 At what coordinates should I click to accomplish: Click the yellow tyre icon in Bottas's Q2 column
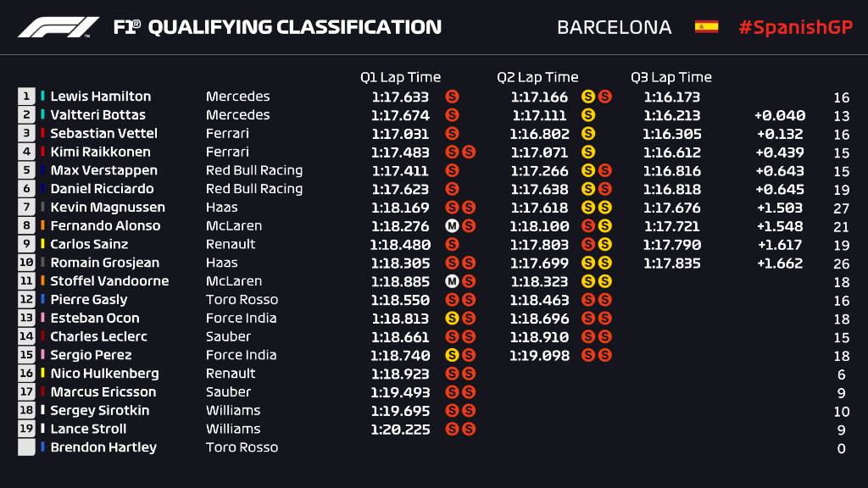coord(587,115)
